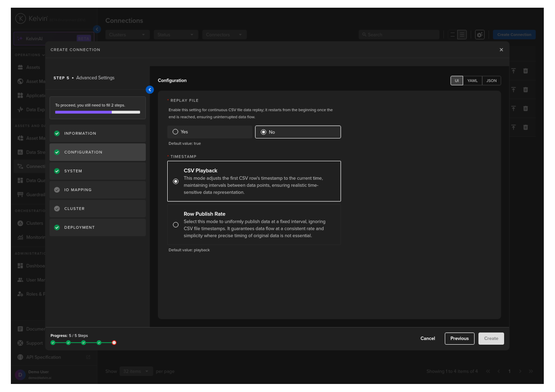The image size is (555, 392).
Task: Click the Kelvin logo icon
Action: 21,19
